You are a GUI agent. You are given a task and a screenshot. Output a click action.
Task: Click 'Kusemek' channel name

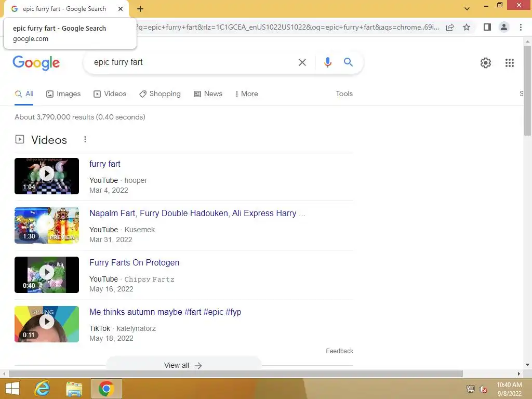tap(139, 230)
